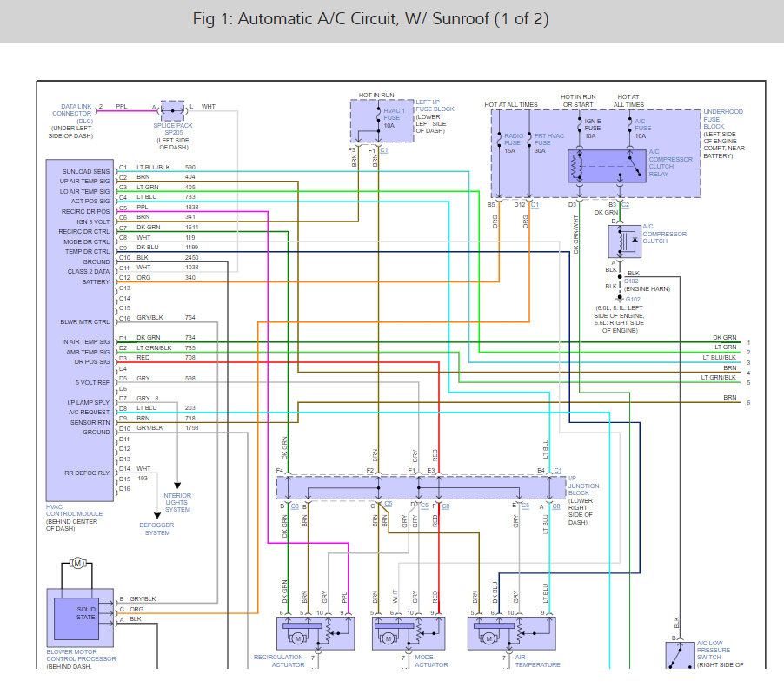
Task: Open the C8 link beside junction block terminal F
Action: click(446, 506)
